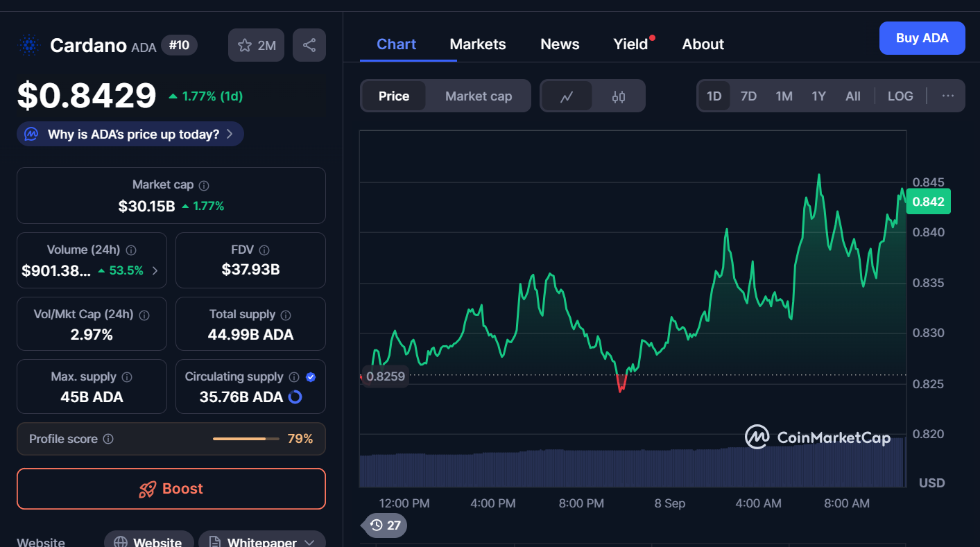The image size is (980, 547).
Task: Switch to line chart icon
Action: point(567,96)
